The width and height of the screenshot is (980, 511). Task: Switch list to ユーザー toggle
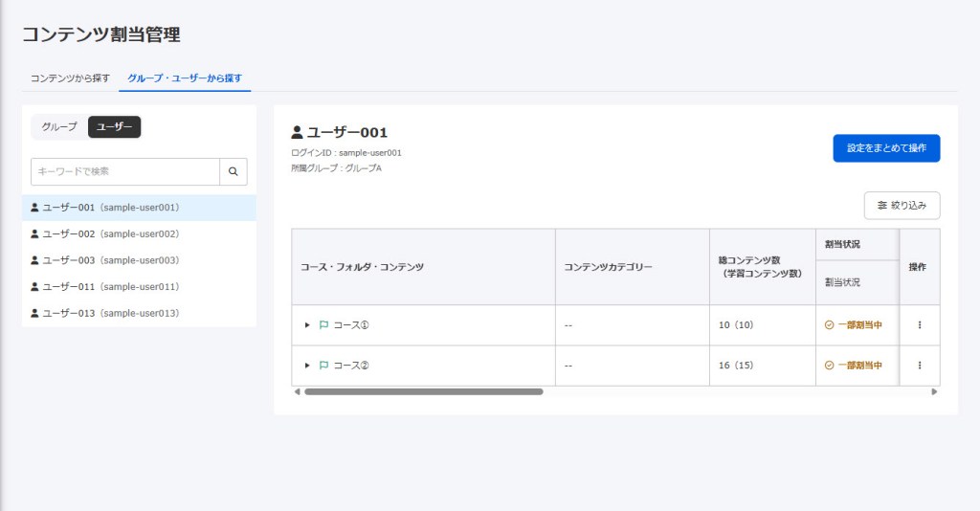[x=115, y=127]
